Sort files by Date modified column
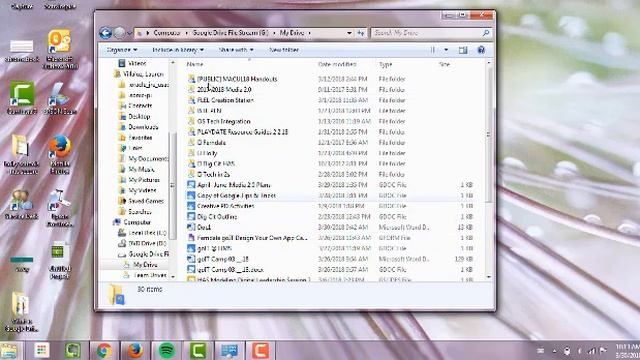The height and width of the screenshot is (360, 640). tap(337, 64)
